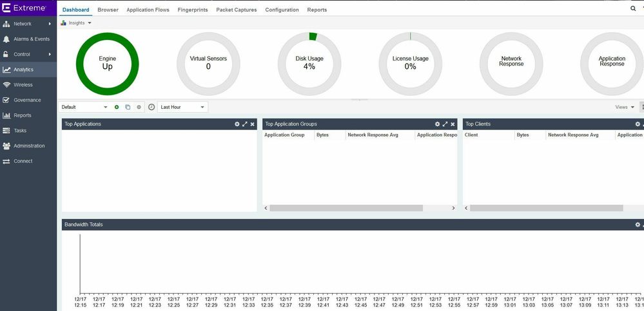Sort Application Groups by Network Response Avg
This screenshot has width=644, height=311.
coord(380,135)
